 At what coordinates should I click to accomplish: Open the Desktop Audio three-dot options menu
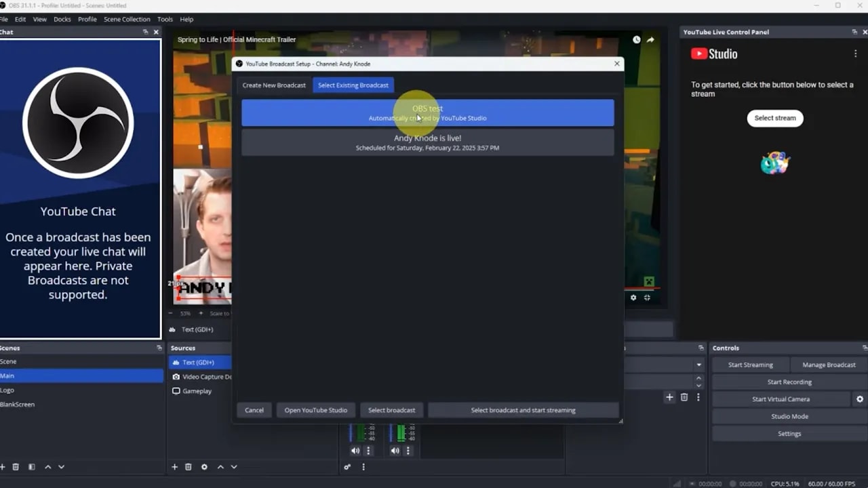[x=369, y=451]
